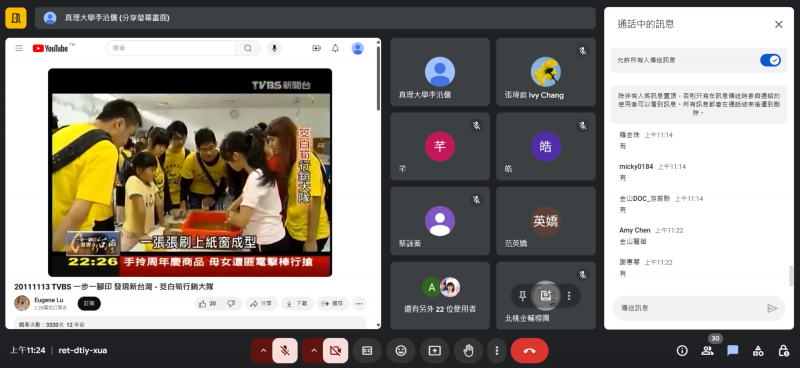Leave the call with red hang-up button
Image resolution: width=800 pixels, height=368 pixels.
click(x=529, y=351)
